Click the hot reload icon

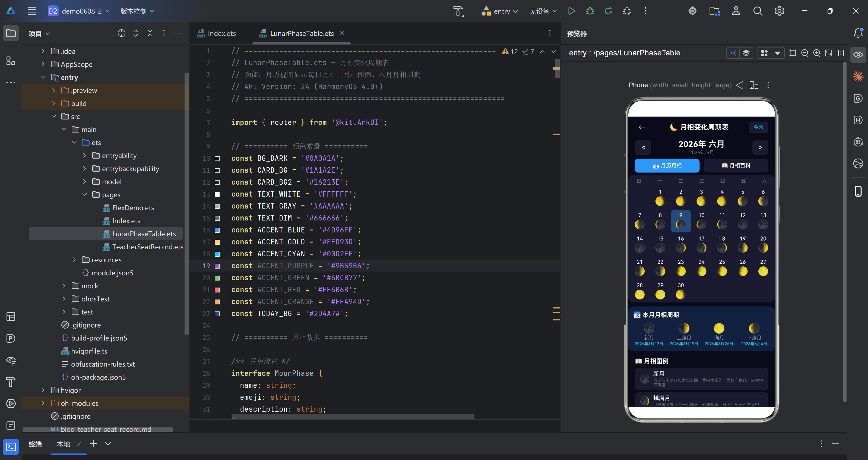coord(608,11)
